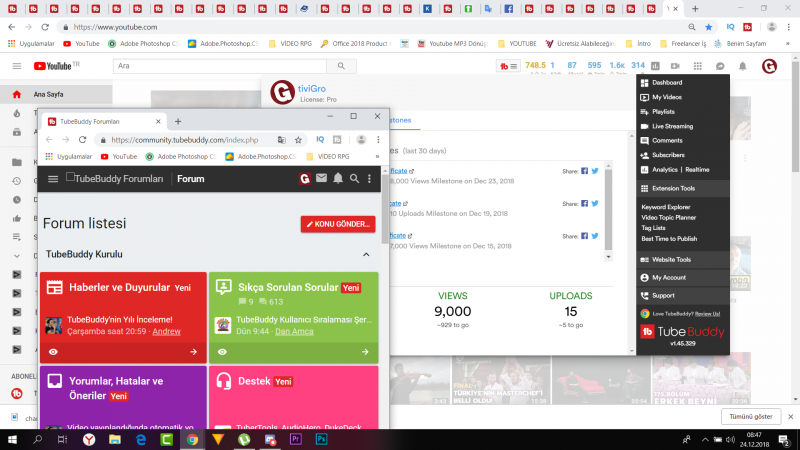This screenshot has height=450, width=800.
Task: Open the YouTube apps grid icon
Action: point(700,66)
